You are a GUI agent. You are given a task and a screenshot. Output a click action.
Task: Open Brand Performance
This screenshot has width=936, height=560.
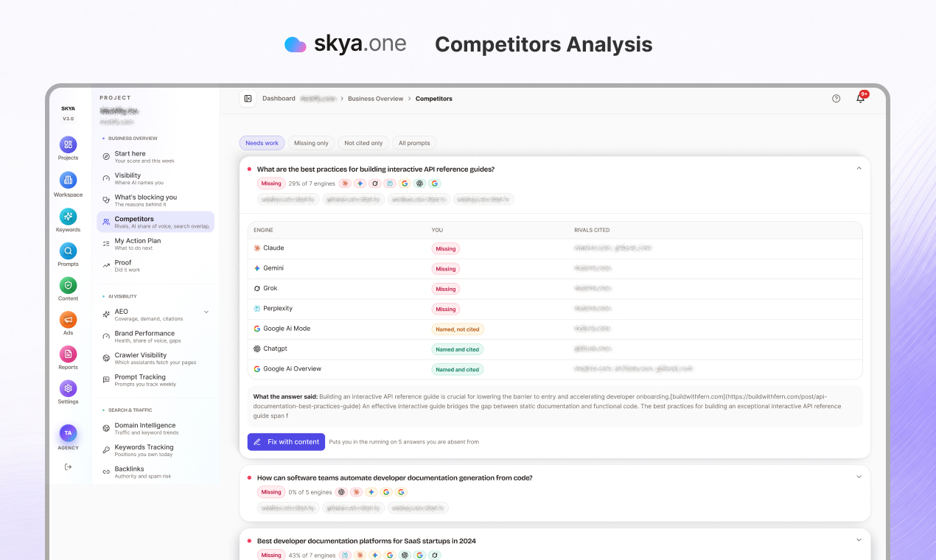coord(156,337)
